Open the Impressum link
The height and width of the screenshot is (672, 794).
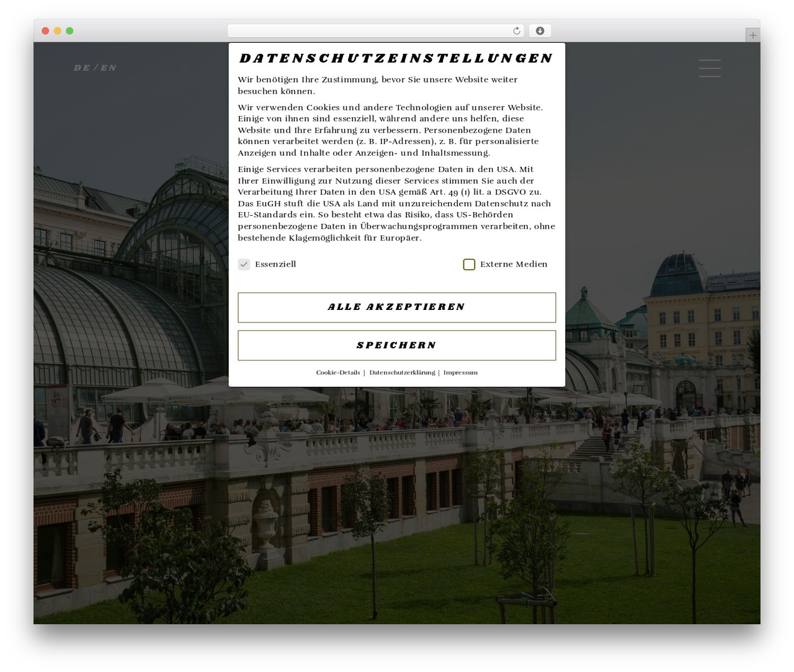[x=460, y=373]
